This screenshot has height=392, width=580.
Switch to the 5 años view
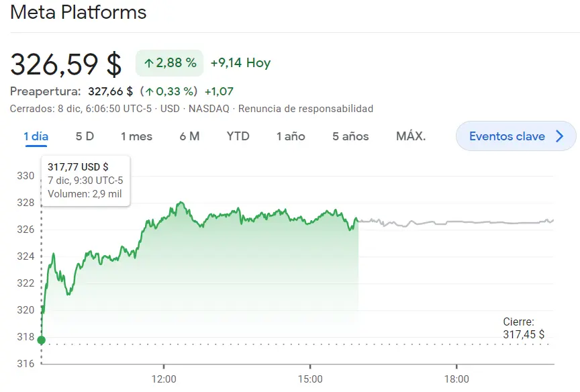tap(350, 136)
